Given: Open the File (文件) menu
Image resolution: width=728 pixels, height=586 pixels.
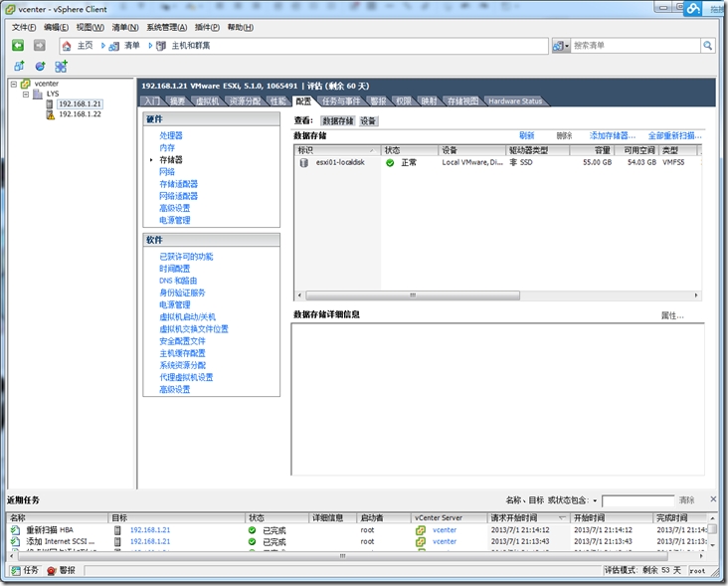Looking at the screenshot, I should (24, 28).
